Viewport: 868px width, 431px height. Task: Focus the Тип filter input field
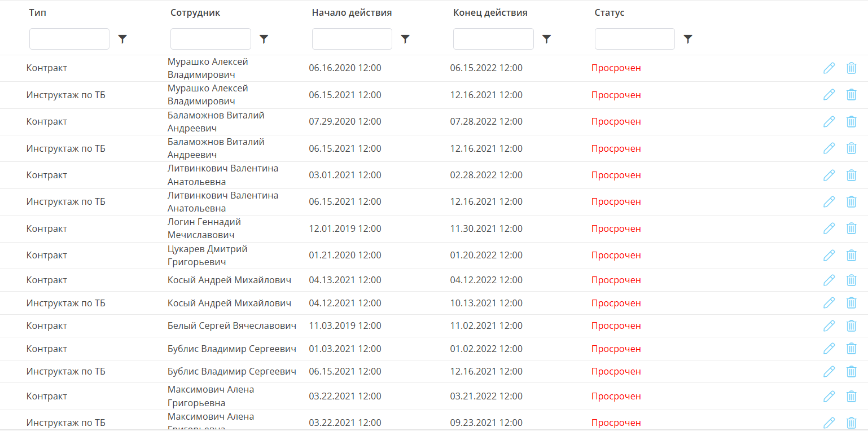(x=69, y=39)
